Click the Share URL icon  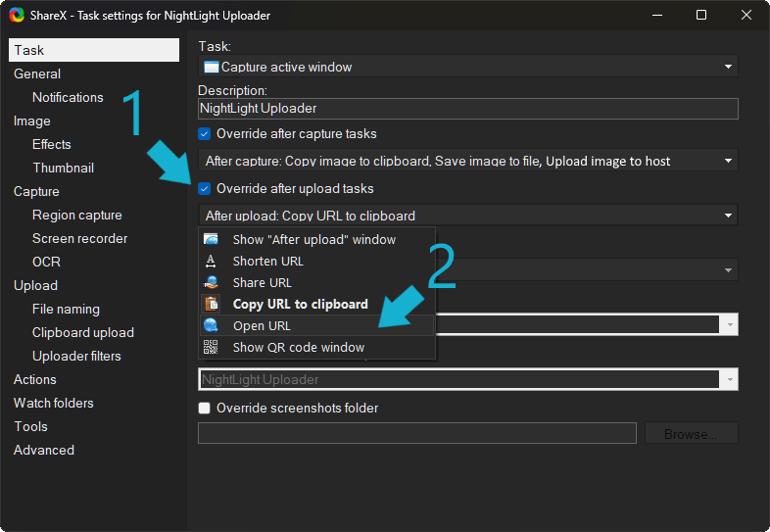(x=211, y=282)
